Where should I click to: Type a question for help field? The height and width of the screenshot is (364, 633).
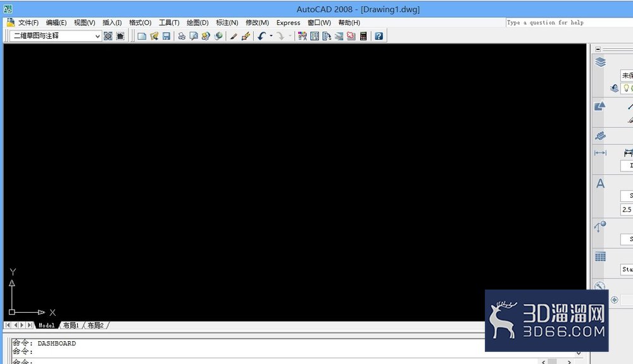(569, 23)
